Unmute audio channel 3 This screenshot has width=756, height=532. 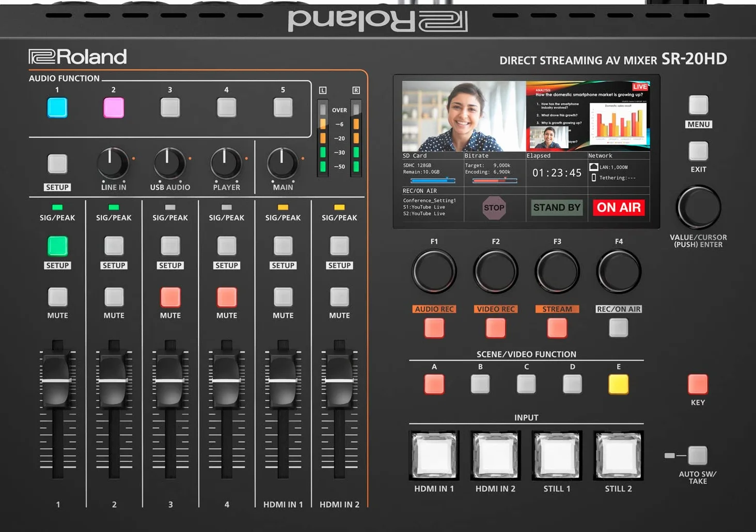[x=170, y=297]
